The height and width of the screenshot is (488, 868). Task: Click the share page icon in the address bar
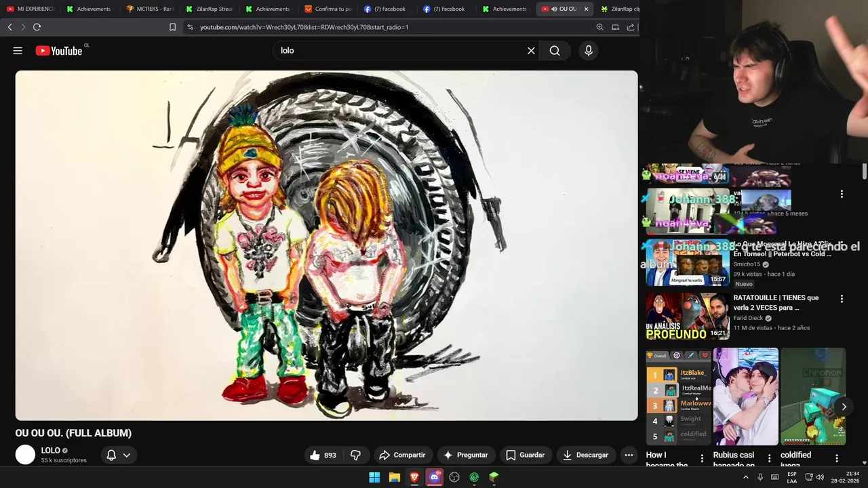631,27
